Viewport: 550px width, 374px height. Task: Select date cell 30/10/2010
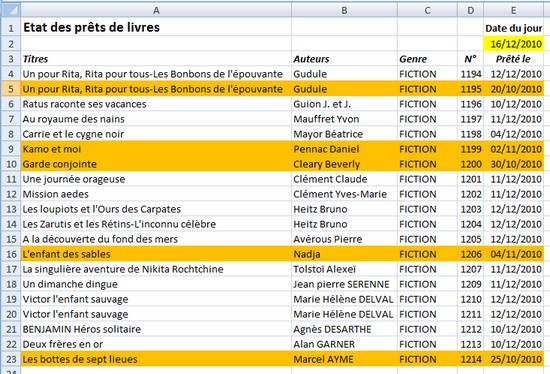(x=514, y=164)
